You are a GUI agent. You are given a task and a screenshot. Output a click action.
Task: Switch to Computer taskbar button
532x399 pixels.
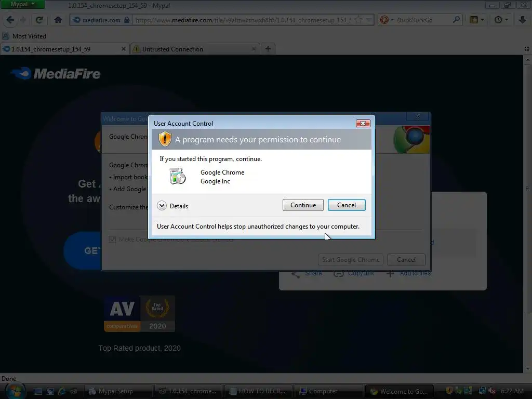(328, 391)
